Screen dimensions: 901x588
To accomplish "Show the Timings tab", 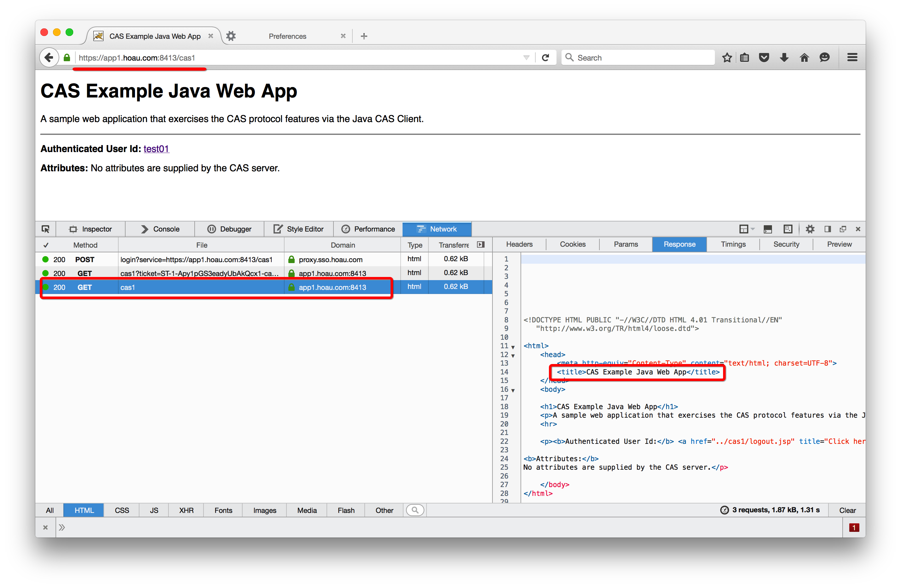I will point(733,244).
